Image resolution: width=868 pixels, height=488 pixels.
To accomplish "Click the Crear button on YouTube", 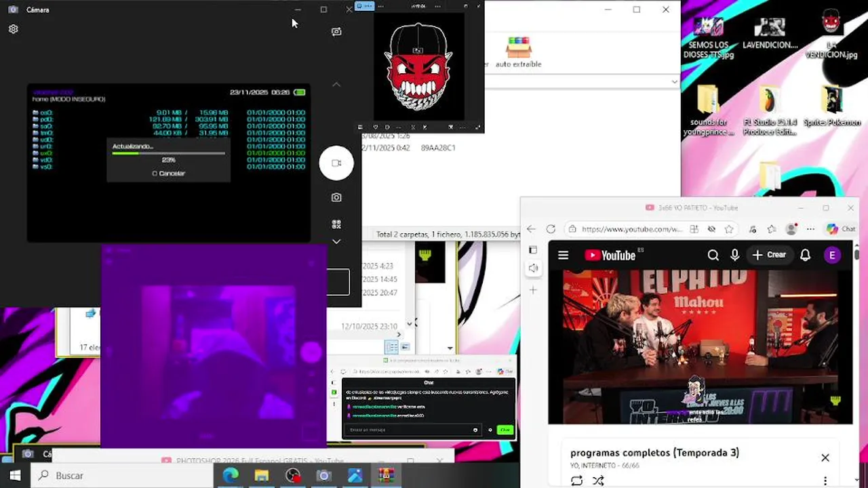I will 769,256.
